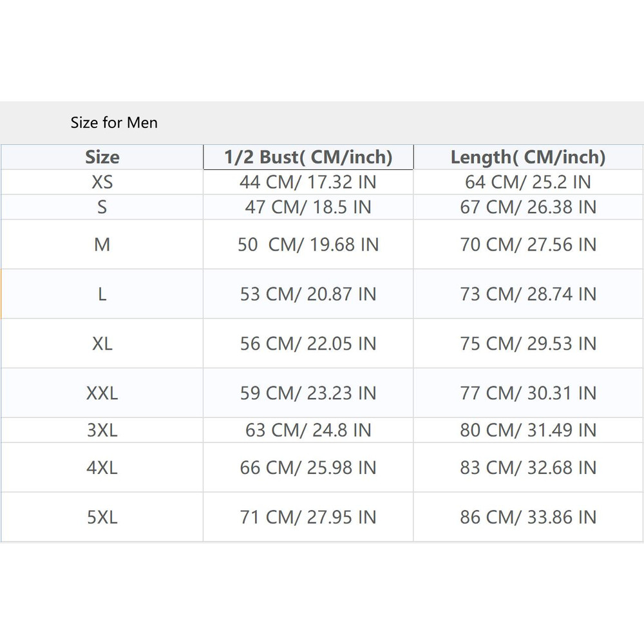This screenshot has width=644, height=644.
Task: Click the XS size cell
Action: pyautogui.click(x=102, y=182)
